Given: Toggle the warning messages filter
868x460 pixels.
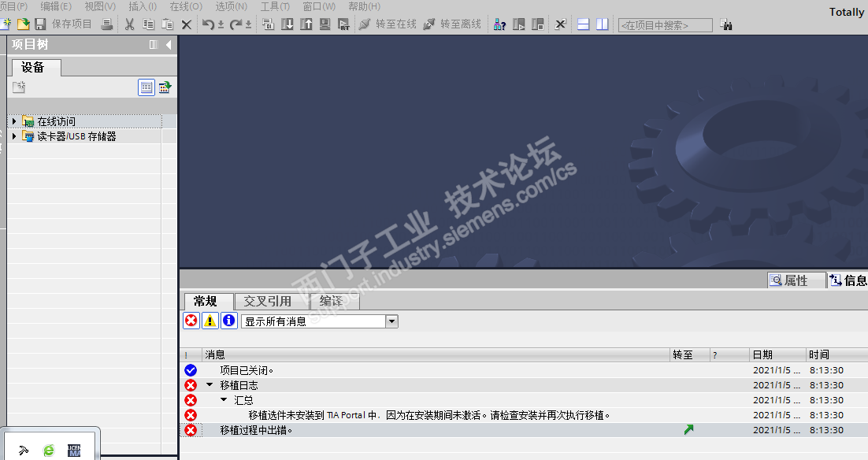Looking at the screenshot, I should click(210, 321).
